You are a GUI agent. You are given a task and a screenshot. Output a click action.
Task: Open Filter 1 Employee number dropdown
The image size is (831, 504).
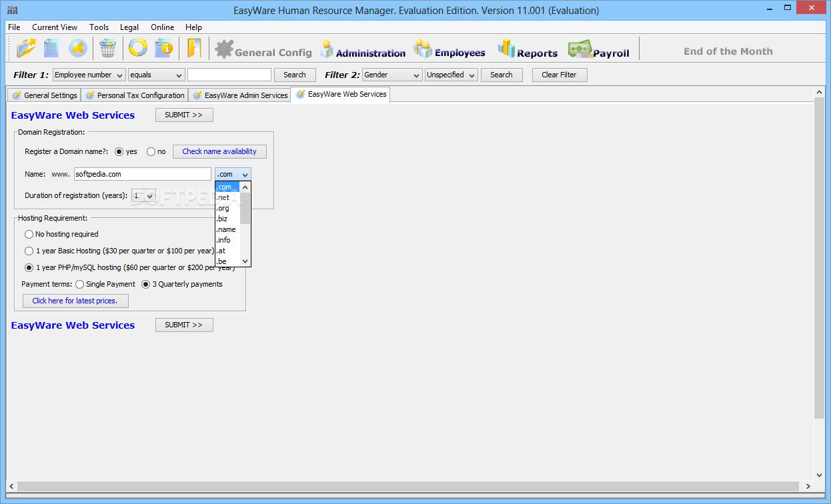tap(89, 75)
